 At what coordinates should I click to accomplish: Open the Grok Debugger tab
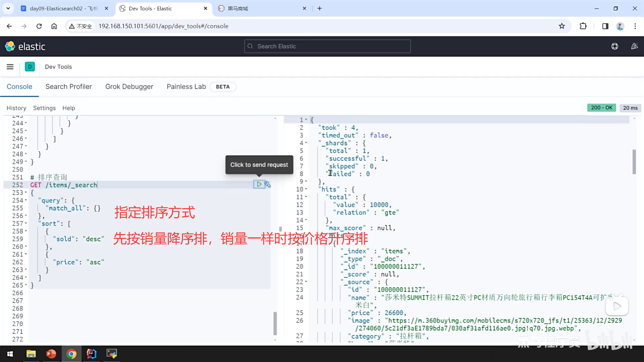pos(129,86)
